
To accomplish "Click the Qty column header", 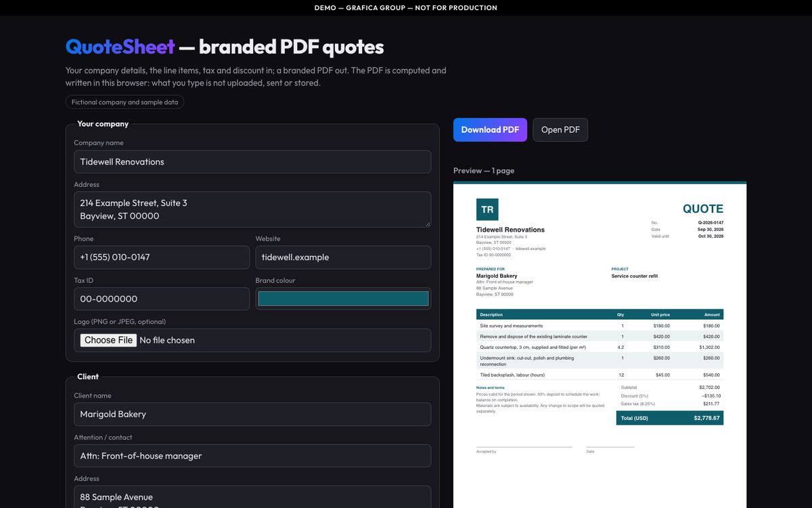I will pos(621,315).
